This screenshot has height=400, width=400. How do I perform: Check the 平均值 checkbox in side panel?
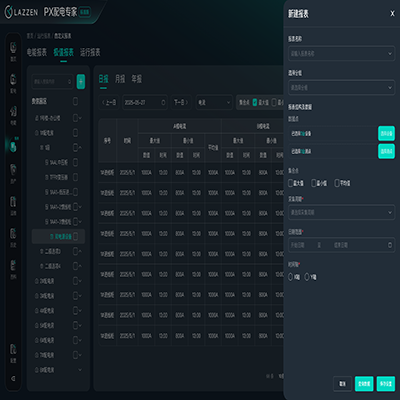coord(337,183)
